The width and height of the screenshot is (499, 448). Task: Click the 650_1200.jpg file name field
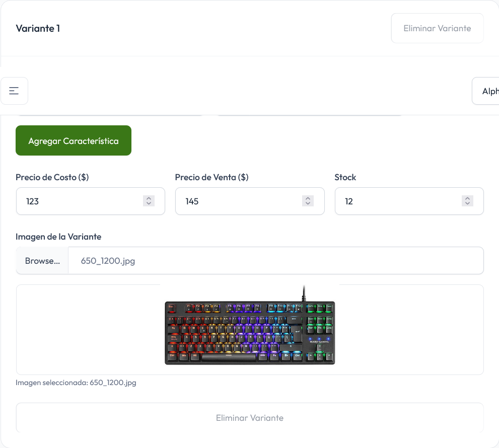coord(275,261)
